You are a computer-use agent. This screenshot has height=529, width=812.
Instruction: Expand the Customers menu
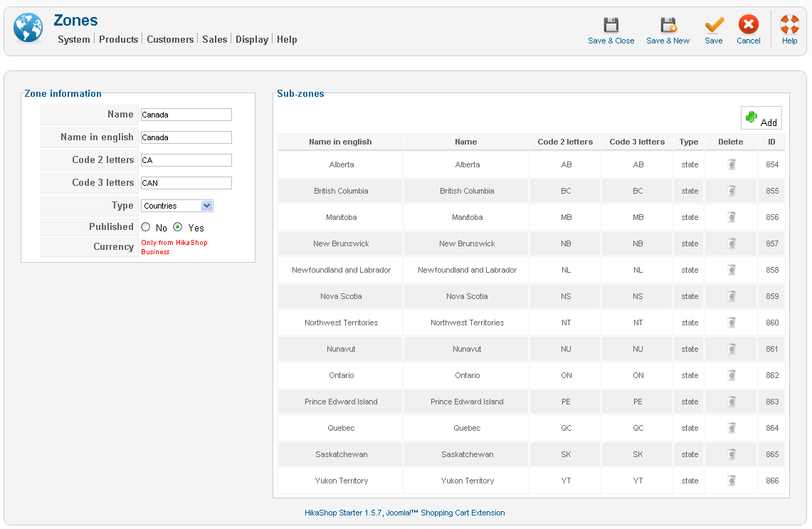pos(170,39)
